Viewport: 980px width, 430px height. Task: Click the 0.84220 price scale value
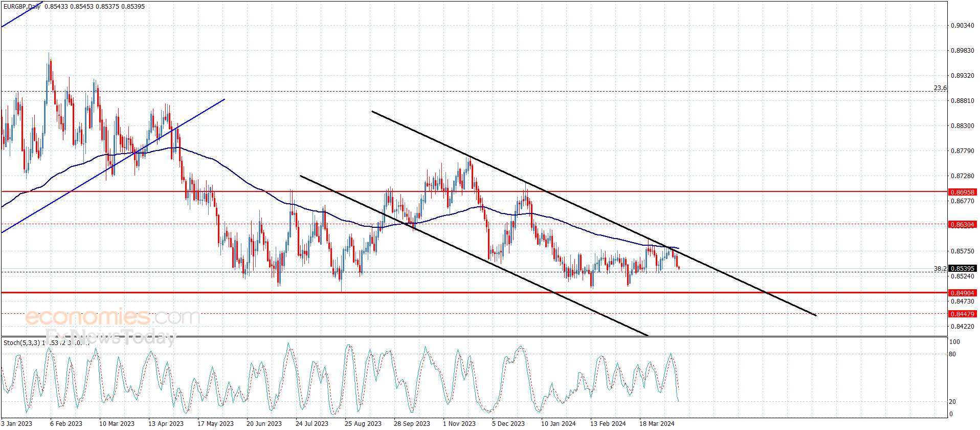click(x=962, y=326)
